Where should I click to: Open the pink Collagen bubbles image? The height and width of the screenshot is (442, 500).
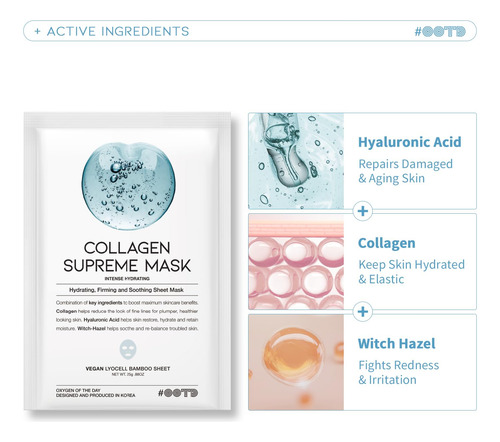296,262
